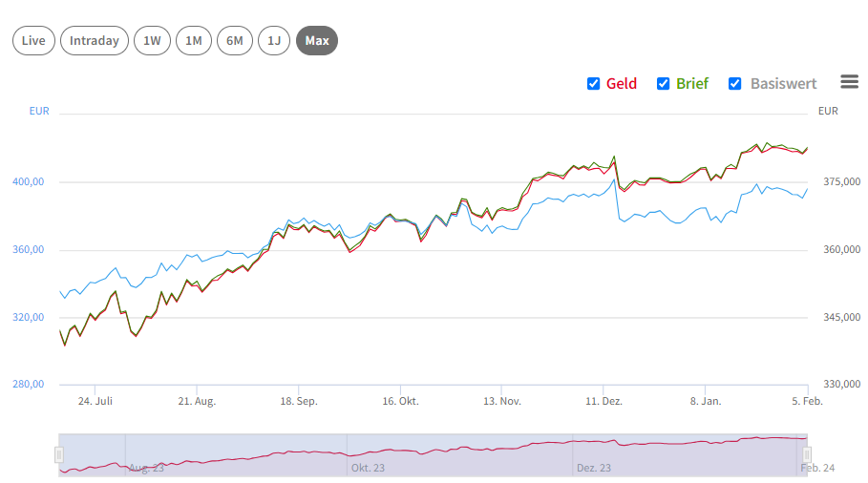Show the 1W chart range
Image resolution: width=868 pixels, height=483 pixels.
(x=152, y=40)
